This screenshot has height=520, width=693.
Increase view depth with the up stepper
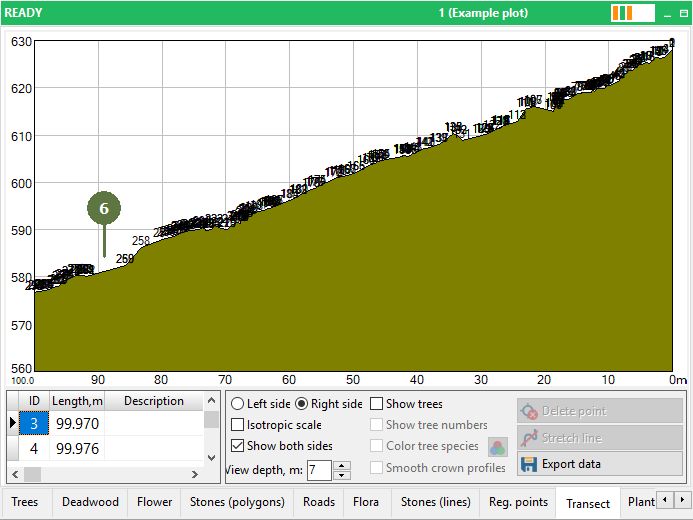coord(342,465)
